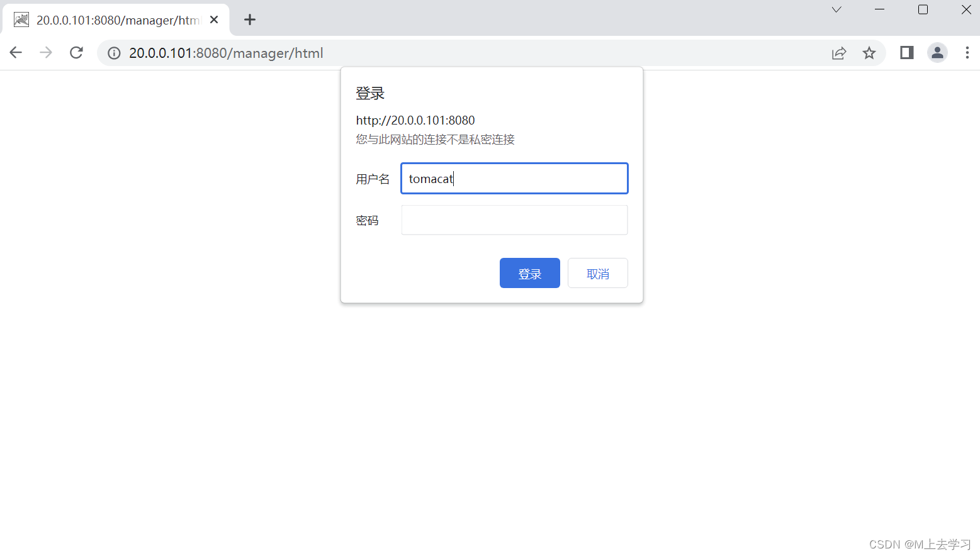Open the profile avatar menu
Screen dimensions: 980x556
(937, 53)
